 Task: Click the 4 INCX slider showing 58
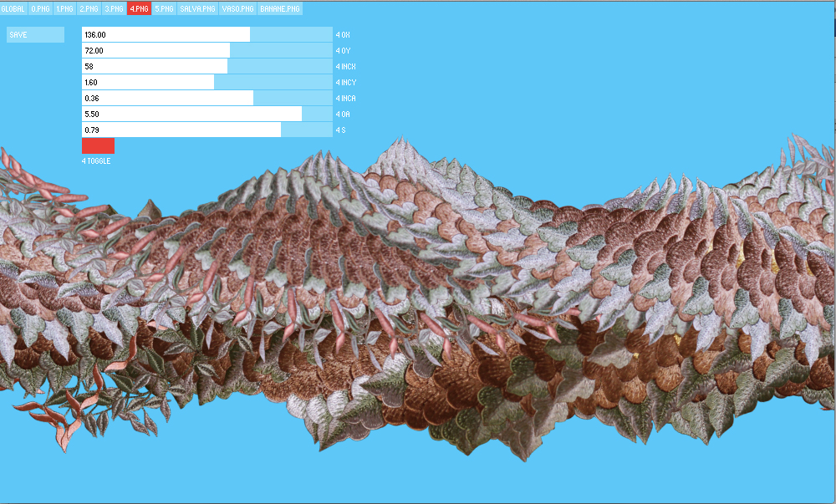coord(206,66)
